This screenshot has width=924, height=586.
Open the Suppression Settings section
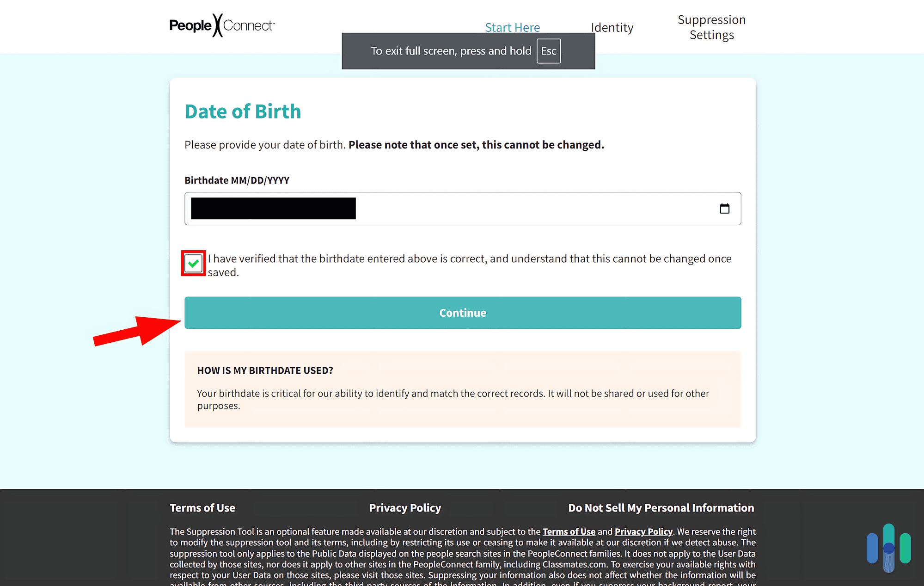pos(711,27)
